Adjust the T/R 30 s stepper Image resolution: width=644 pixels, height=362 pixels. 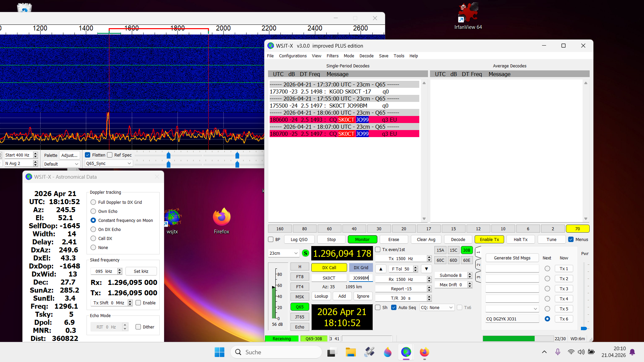click(x=429, y=298)
